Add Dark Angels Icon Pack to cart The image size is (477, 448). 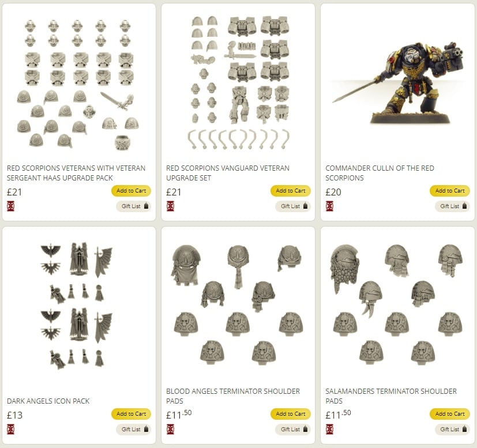coord(131,414)
